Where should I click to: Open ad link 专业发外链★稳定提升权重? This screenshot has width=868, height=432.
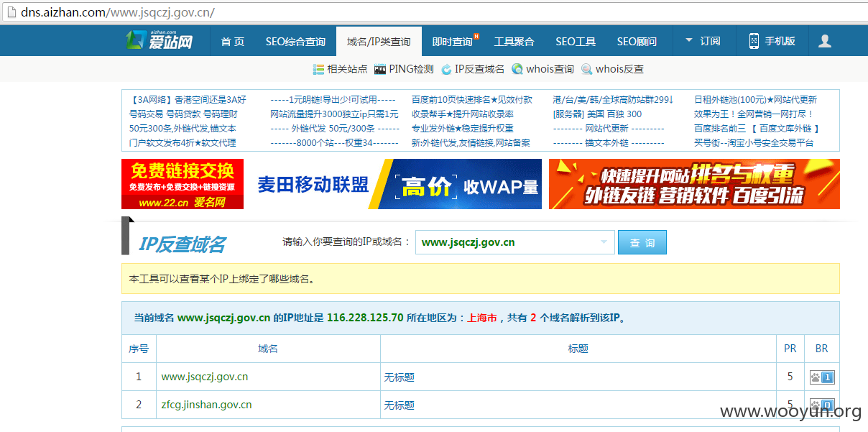(463, 129)
